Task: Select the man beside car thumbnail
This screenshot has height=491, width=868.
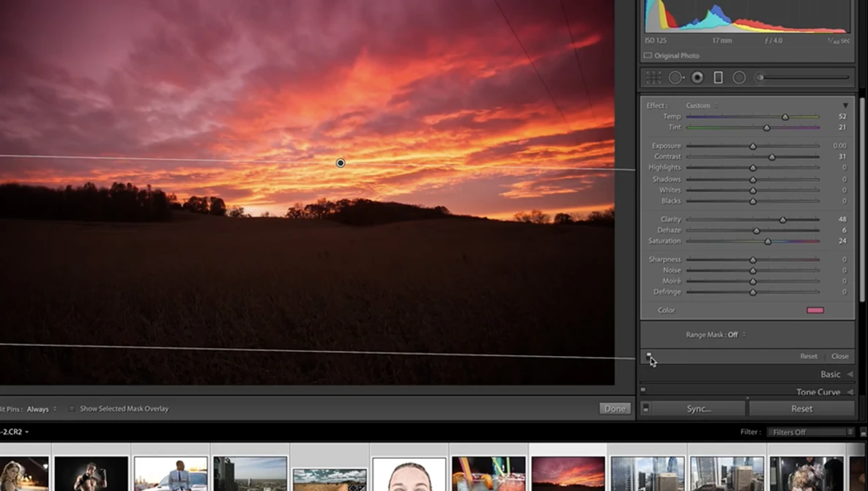Action: pos(171,474)
